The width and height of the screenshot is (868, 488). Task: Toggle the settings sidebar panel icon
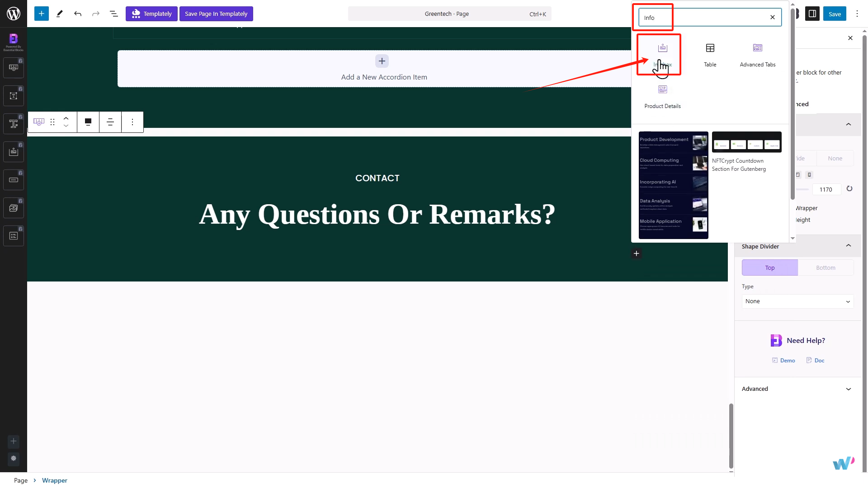coord(812,14)
